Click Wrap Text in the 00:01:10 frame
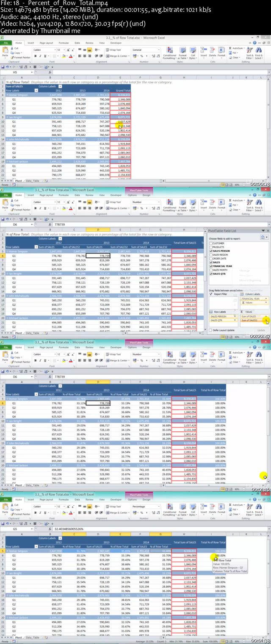 (113, 354)
